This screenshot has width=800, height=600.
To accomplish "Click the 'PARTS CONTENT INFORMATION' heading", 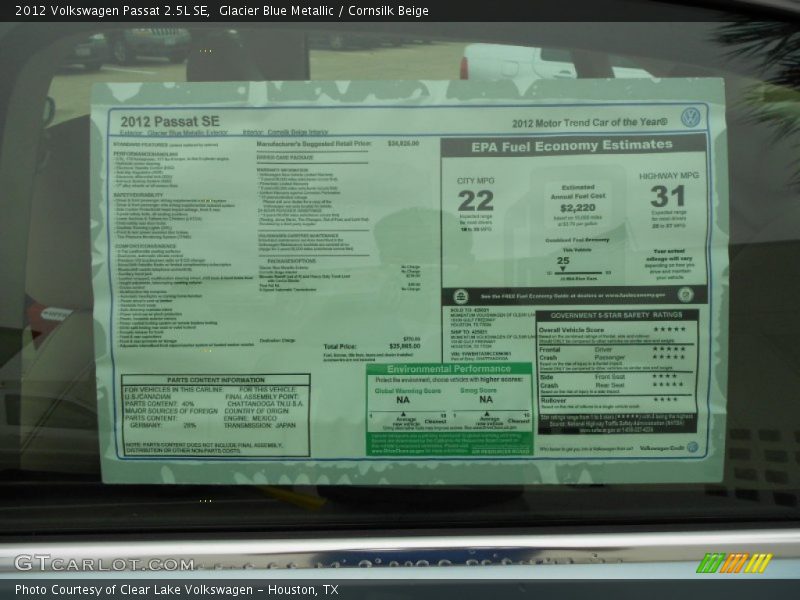I will [216, 380].
